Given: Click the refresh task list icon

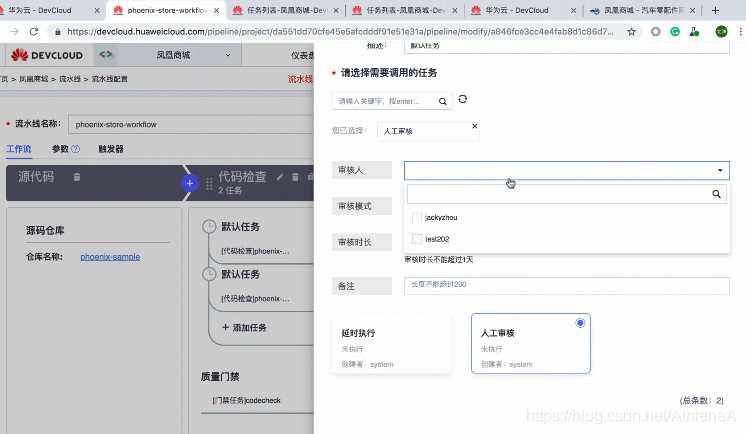Looking at the screenshot, I should [462, 99].
